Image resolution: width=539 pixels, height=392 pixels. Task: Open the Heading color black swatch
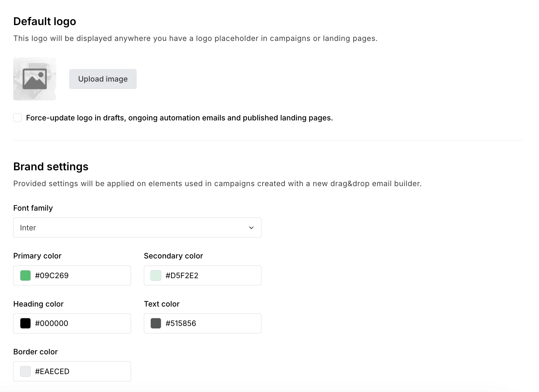coord(25,323)
